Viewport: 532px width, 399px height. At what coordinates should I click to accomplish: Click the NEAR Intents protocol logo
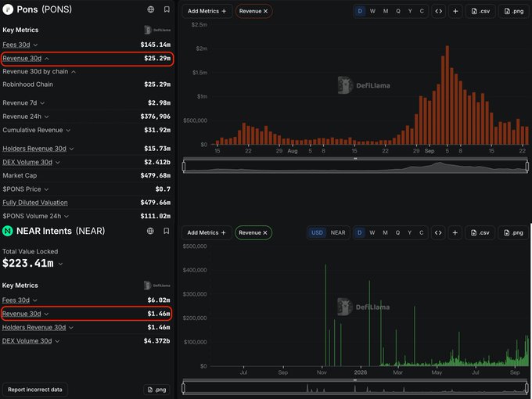click(x=8, y=231)
